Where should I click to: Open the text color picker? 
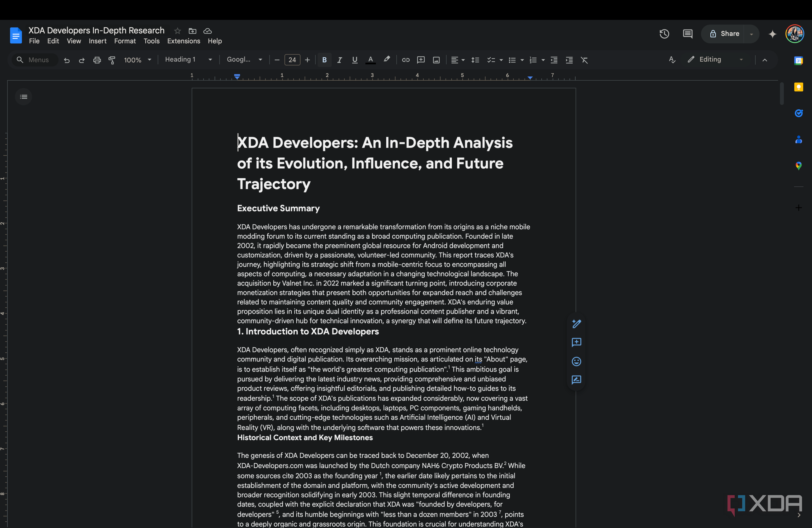pyautogui.click(x=371, y=60)
